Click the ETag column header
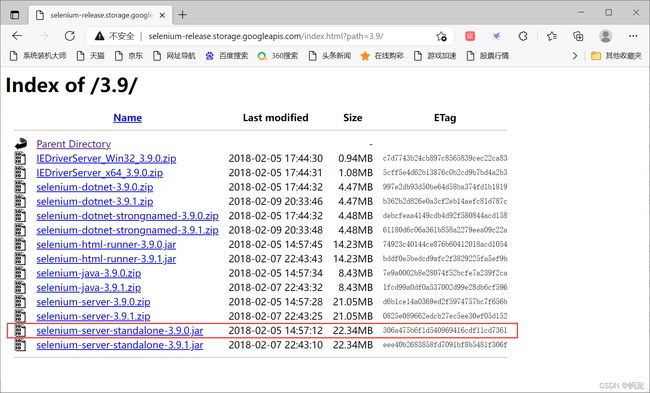This screenshot has height=393, width=650. (445, 118)
